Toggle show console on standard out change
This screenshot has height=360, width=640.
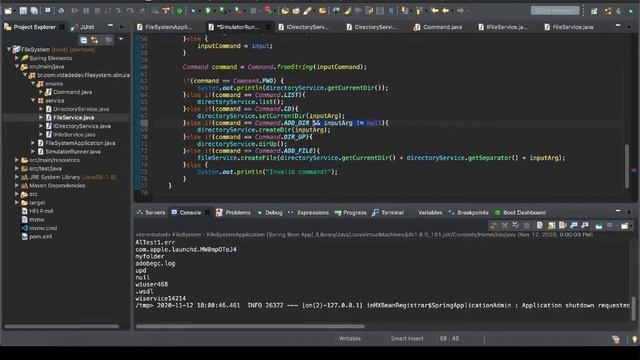point(574,225)
